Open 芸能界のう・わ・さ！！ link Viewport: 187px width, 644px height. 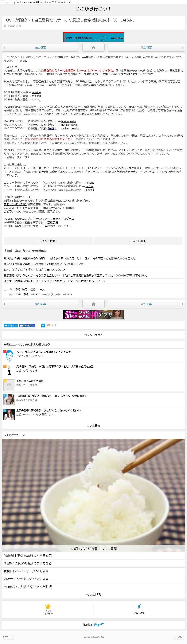[x=56, y=226]
